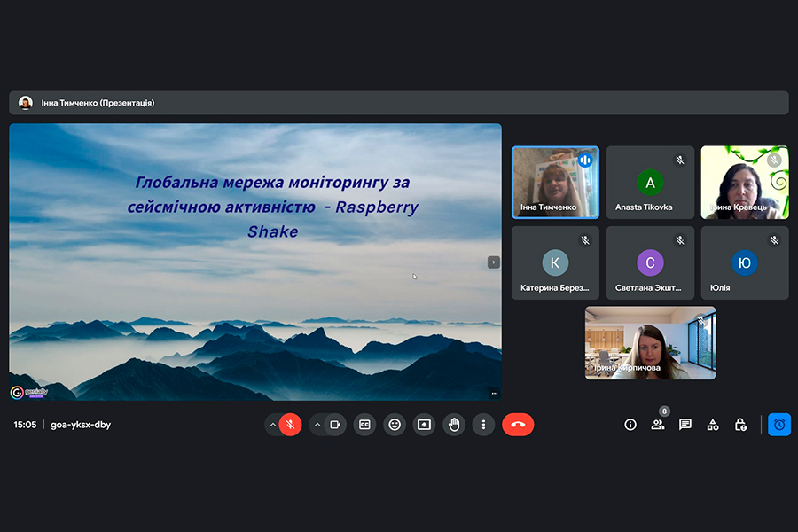Select Інна Тимченко's video tile
The image size is (798, 532).
[555, 183]
